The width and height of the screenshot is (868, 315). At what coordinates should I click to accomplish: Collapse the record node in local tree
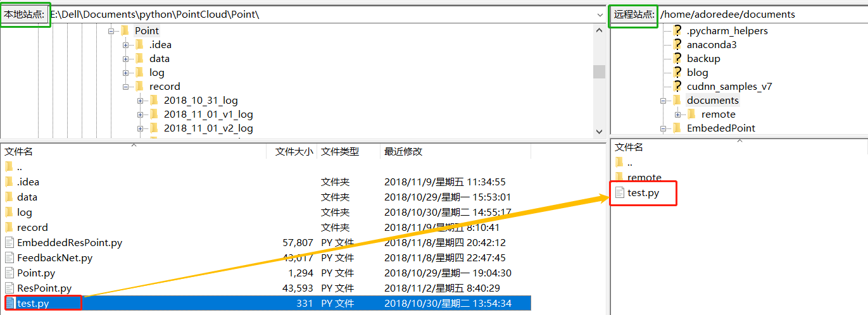(125, 86)
